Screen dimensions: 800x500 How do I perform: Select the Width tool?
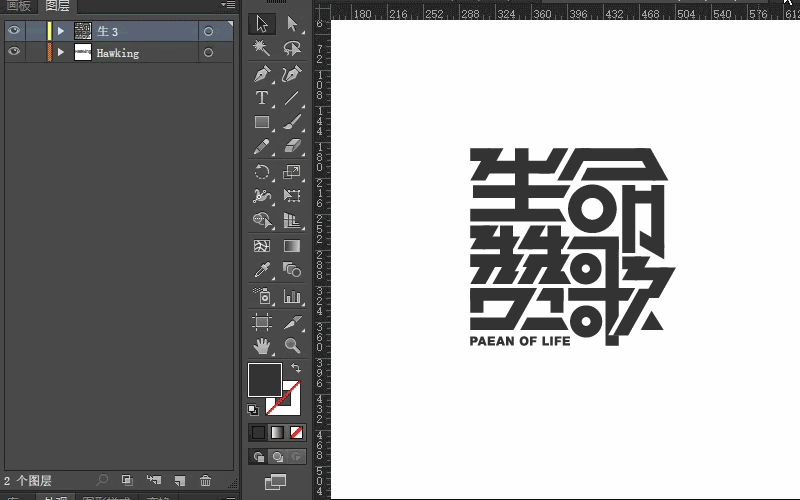point(262,196)
